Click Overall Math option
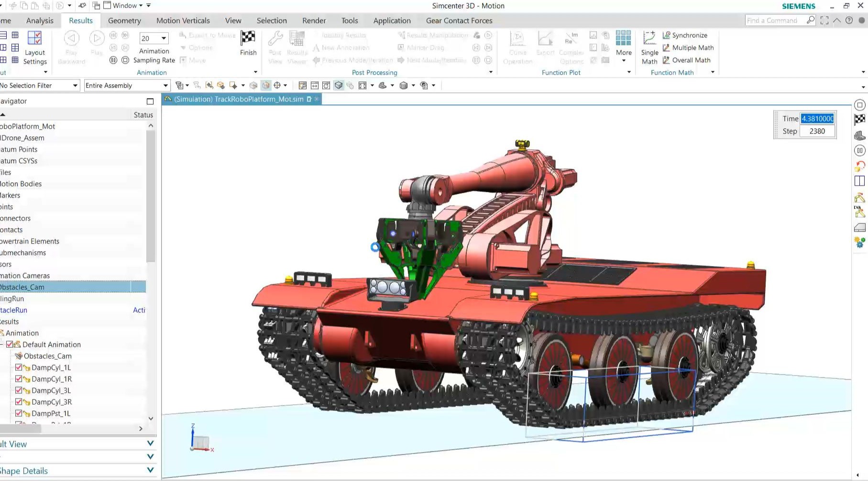Viewport: 868px width, 488px height. tap(686, 60)
